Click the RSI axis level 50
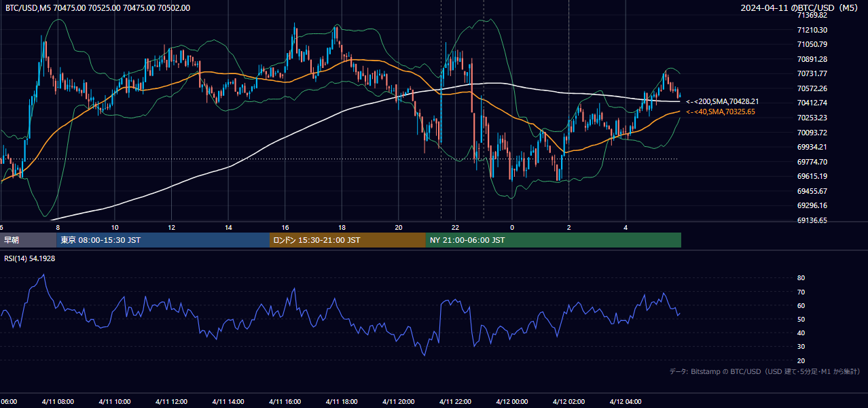 pos(801,319)
